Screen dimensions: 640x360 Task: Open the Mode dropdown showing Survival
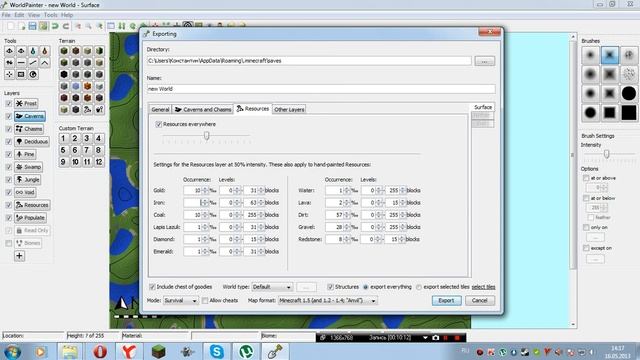(180, 300)
